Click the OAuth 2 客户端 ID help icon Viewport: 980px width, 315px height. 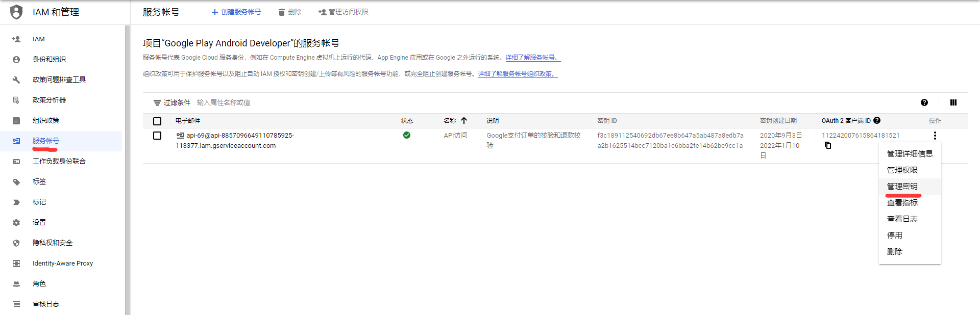click(877, 121)
